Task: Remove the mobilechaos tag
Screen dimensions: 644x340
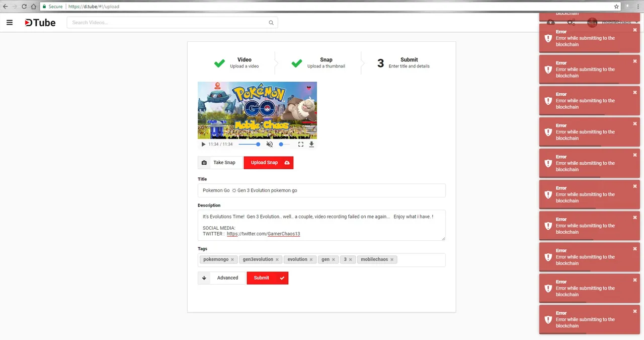Action: [x=392, y=260]
